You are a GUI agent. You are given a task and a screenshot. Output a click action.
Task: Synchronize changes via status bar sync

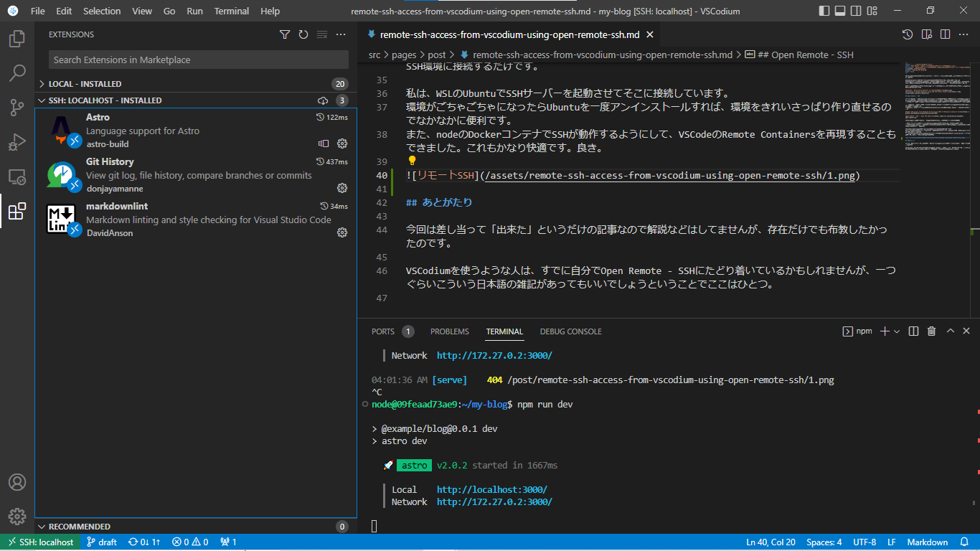point(144,542)
